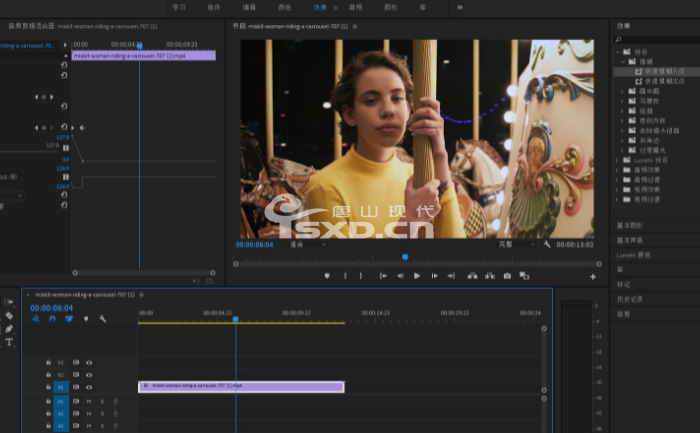Screen dimensions: 700x433
Task: Open comparison view button
Action: (524, 276)
